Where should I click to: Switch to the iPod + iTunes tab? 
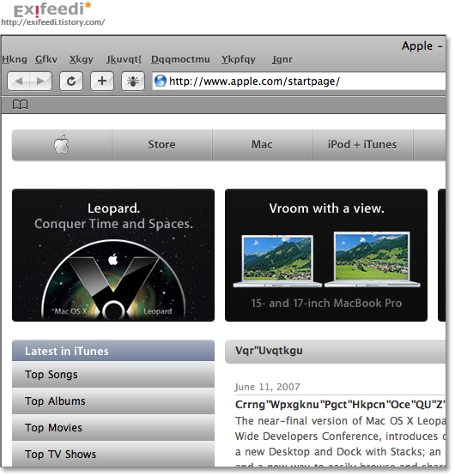coord(362,145)
